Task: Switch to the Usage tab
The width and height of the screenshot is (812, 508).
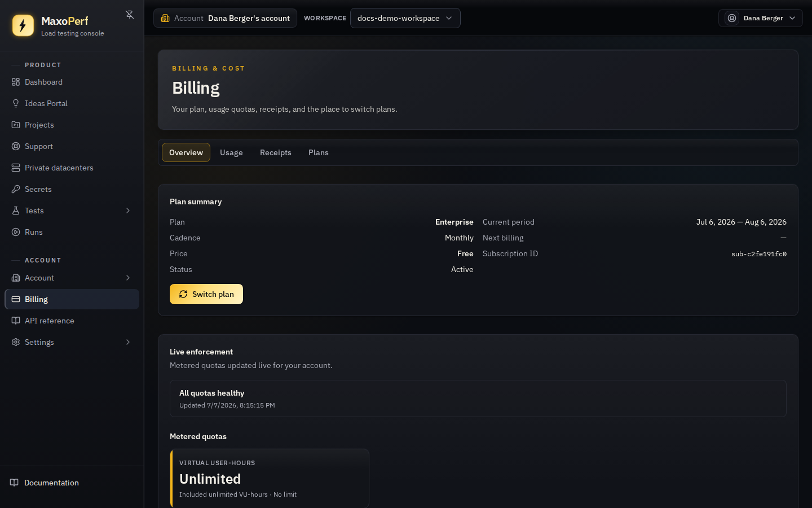Action: pyautogui.click(x=231, y=152)
